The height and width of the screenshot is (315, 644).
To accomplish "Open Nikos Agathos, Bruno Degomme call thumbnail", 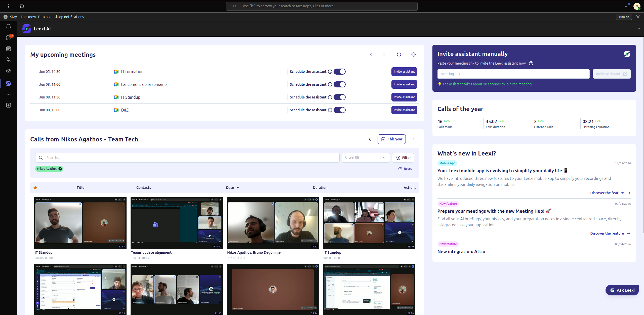I will [273, 223].
